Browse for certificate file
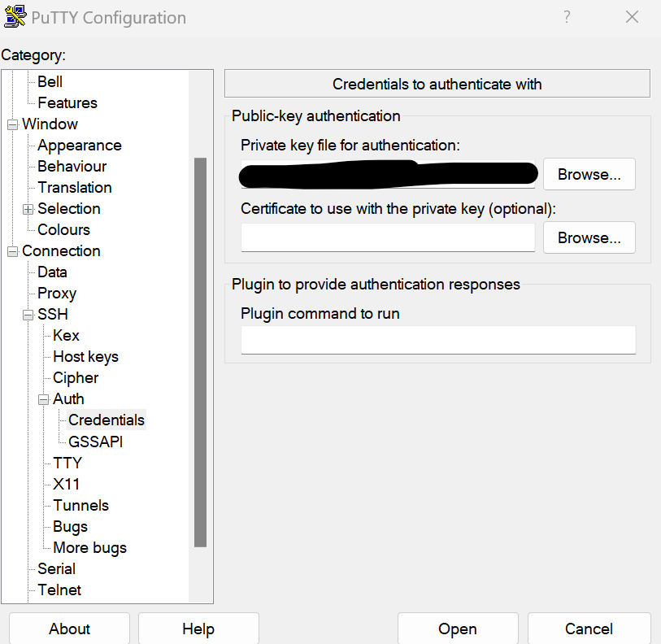The image size is (661, 644). tap(589, 237)
